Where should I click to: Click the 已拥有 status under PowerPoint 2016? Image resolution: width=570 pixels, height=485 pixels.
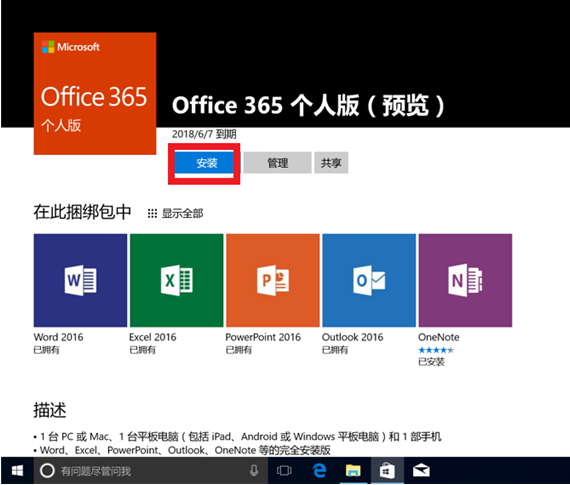pos(238,350)
